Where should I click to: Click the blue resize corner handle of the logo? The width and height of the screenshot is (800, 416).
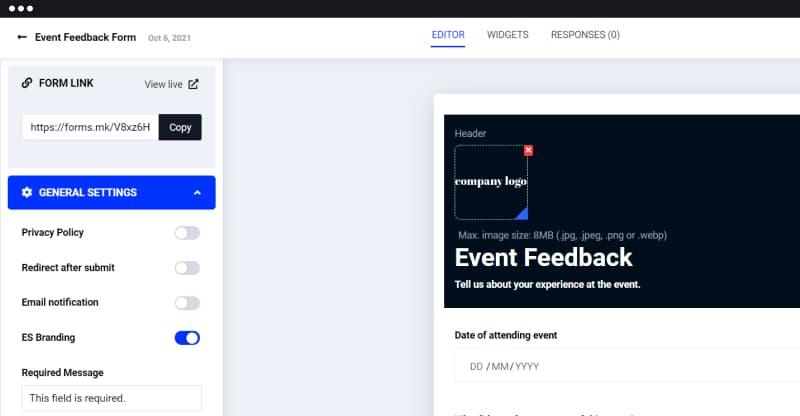[522, 214]
